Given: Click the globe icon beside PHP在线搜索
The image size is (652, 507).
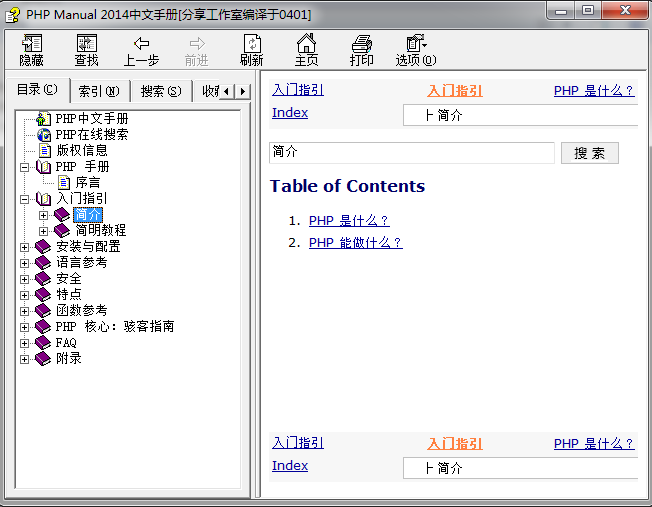Looking at the screenshot, I should click(44, 135).
